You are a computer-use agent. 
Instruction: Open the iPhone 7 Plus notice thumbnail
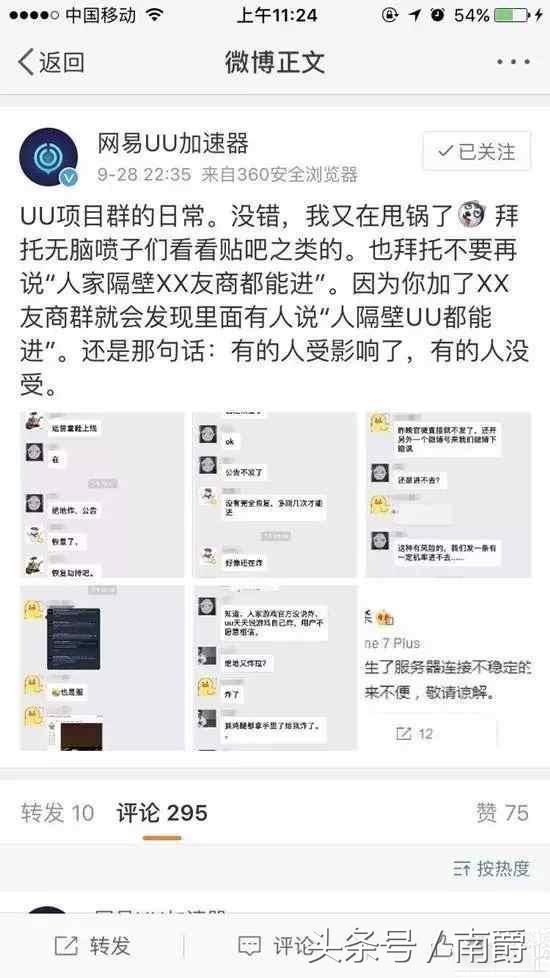(448, 667)
